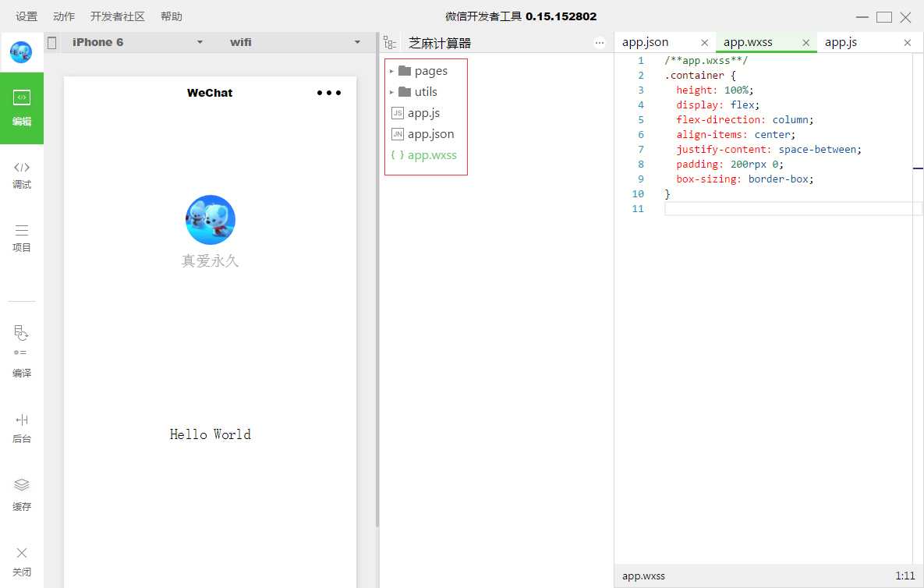This screenshot has height=588, width=924.
Task: Close the app.js editor tab
Action: pos(908,42)
